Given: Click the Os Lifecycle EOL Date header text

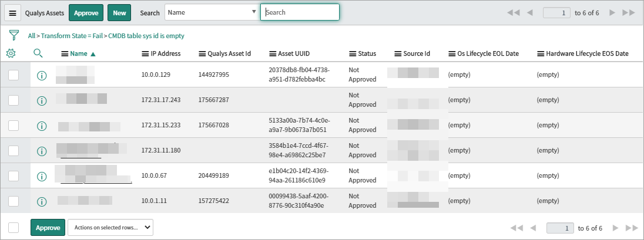Looking at the screenshot, I should coord(488,54).
